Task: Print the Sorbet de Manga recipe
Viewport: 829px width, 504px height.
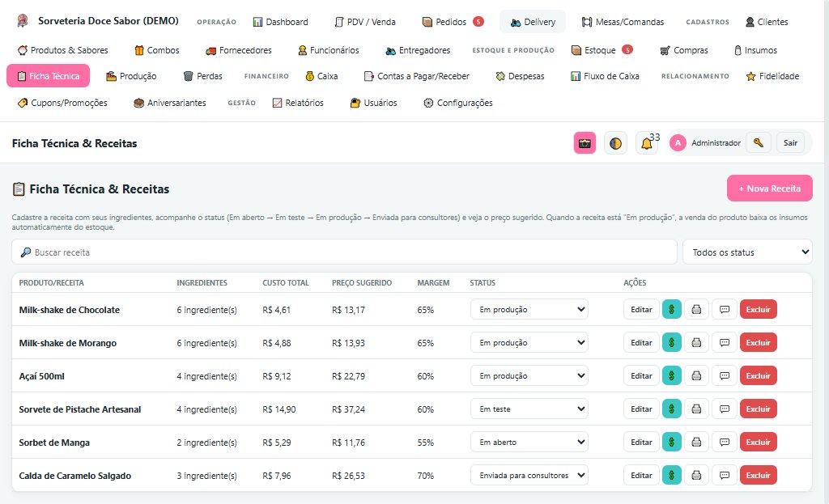Action: 696,443
